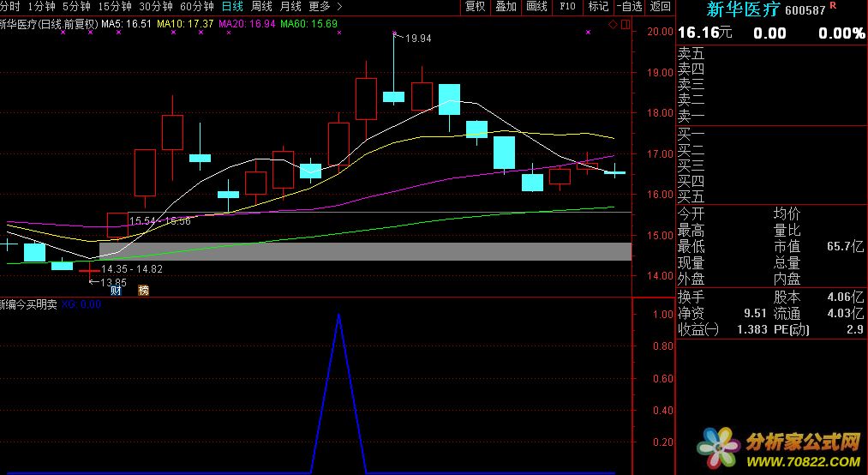Select the 60分钟 period tab
The image size is (868, 475).
pos(197,6)
